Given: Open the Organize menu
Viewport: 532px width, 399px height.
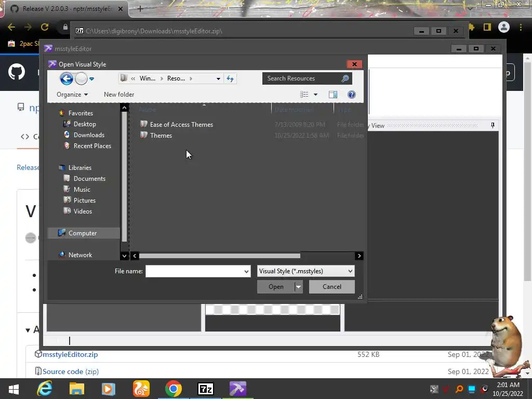Looking at the screenshot, I should [x=72, y=95].
